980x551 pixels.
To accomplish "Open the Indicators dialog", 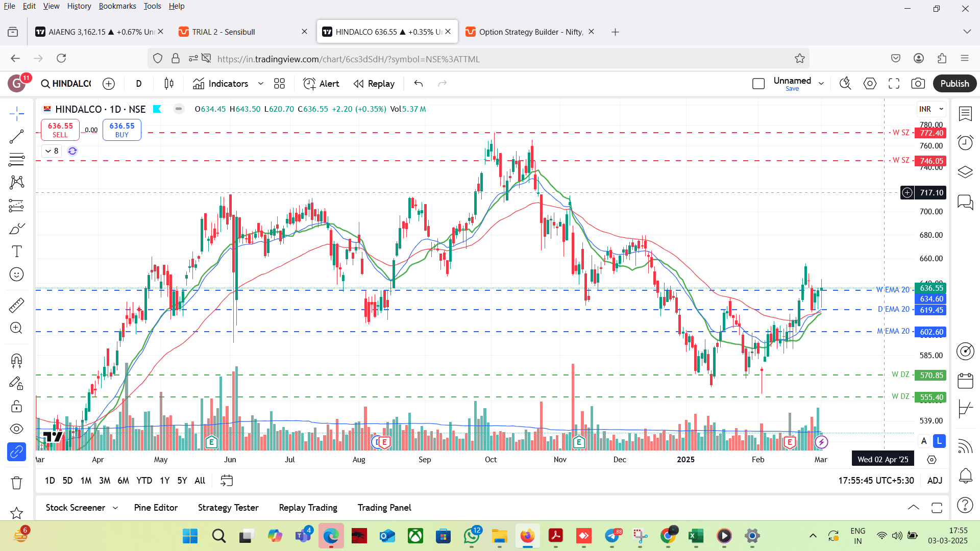I will (220, 84).
